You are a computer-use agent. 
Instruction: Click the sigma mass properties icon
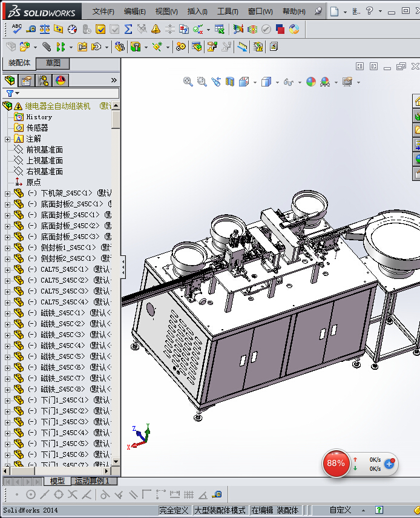[128, 28]
